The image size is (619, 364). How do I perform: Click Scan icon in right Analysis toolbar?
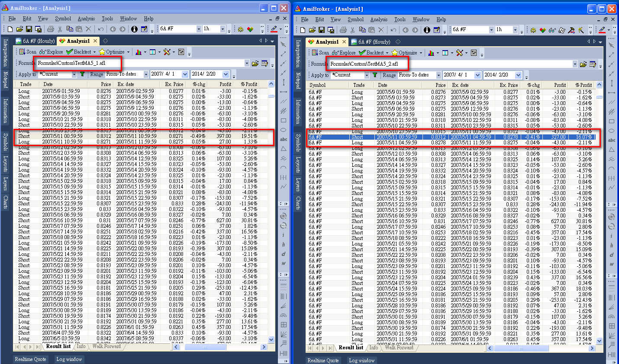321,53
